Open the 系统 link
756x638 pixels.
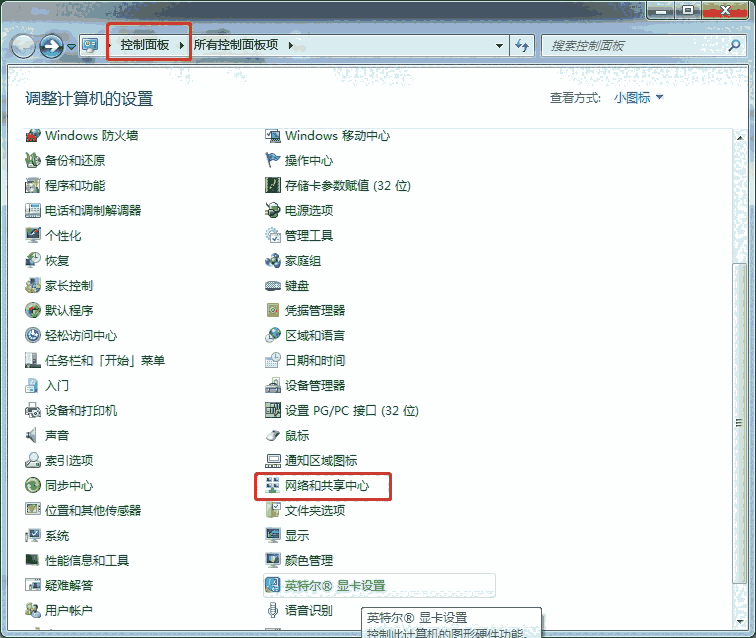pyautogui.click(x=57, y=535)
